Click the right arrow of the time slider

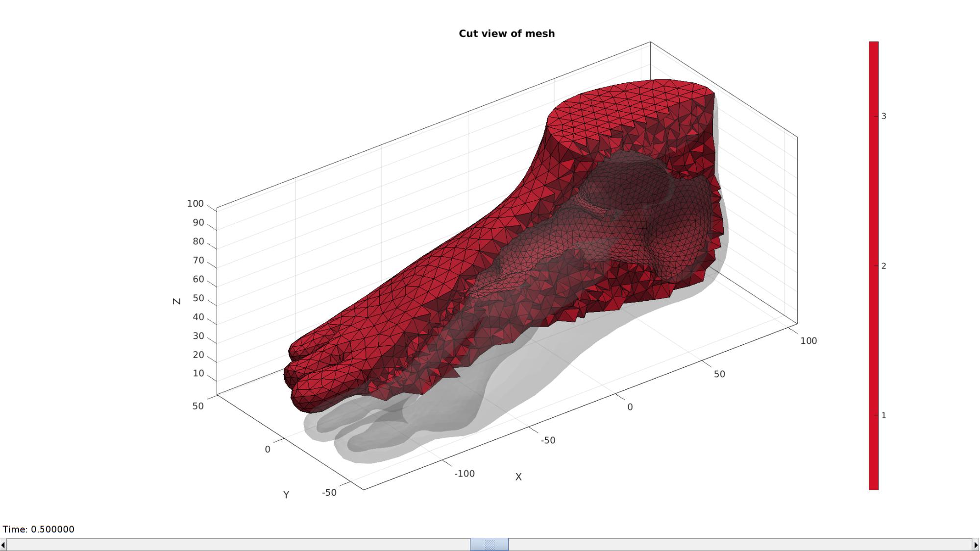click(x=976, y=545)
